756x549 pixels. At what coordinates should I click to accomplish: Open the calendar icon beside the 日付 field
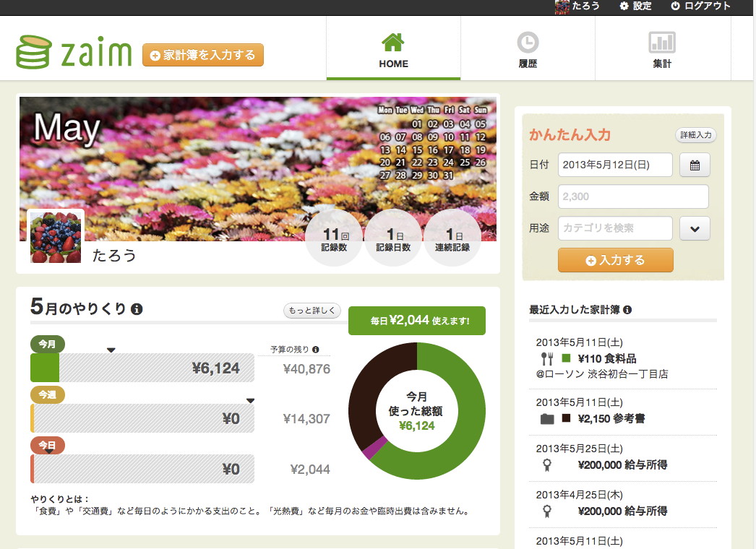[x=695, y=165]
